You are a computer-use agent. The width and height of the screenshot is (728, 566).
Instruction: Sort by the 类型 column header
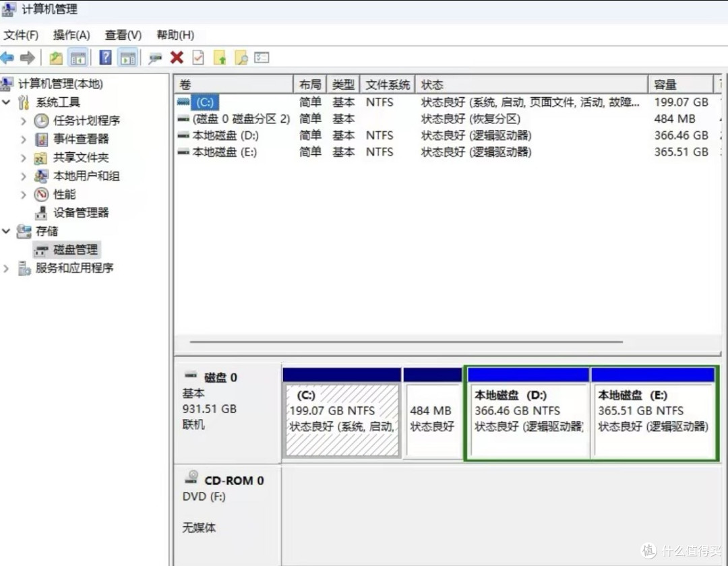343,84
